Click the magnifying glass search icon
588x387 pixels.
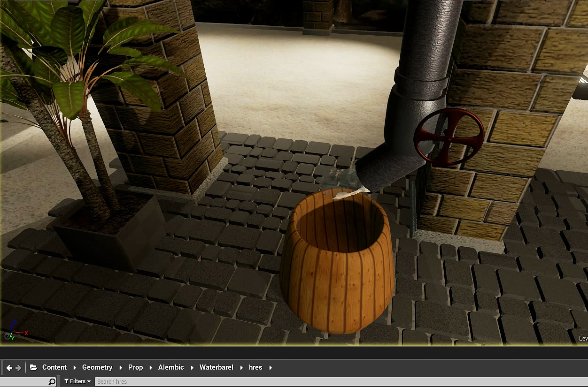pos(52,382)
